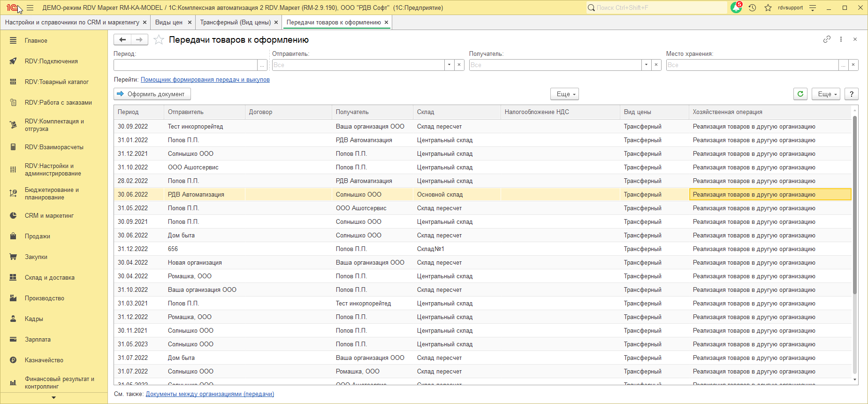868x404 pixels.
Task: Clear the Место хранения filter field
Action: (853, 65)
